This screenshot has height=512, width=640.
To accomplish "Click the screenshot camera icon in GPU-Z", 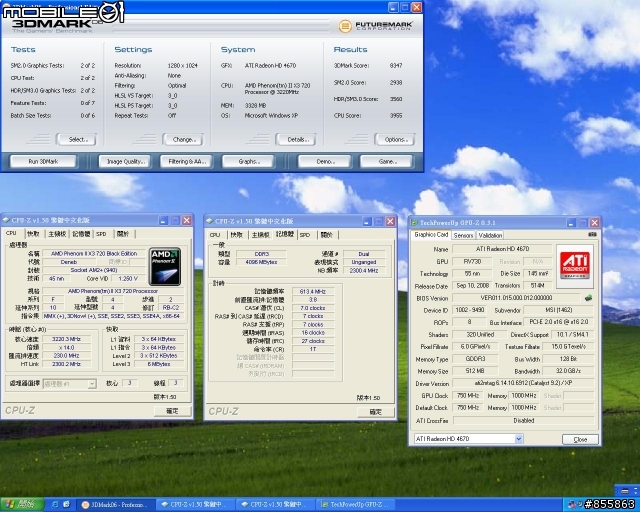I will 592,234.
